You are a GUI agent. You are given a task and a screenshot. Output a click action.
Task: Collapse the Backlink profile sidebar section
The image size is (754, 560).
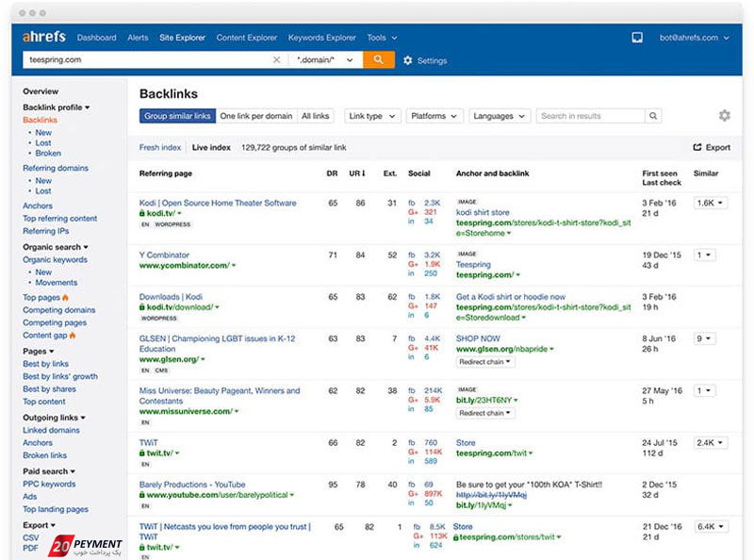[57, 107]
